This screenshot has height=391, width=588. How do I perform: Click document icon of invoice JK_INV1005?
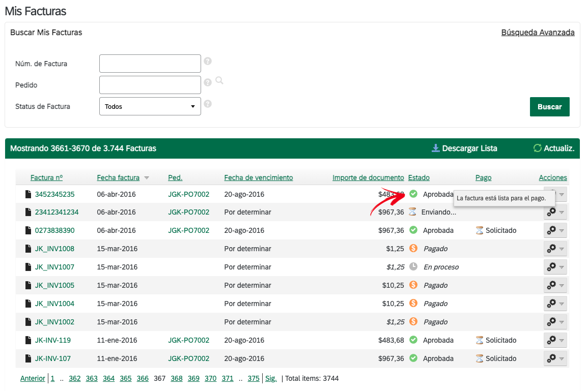[28, 285]
